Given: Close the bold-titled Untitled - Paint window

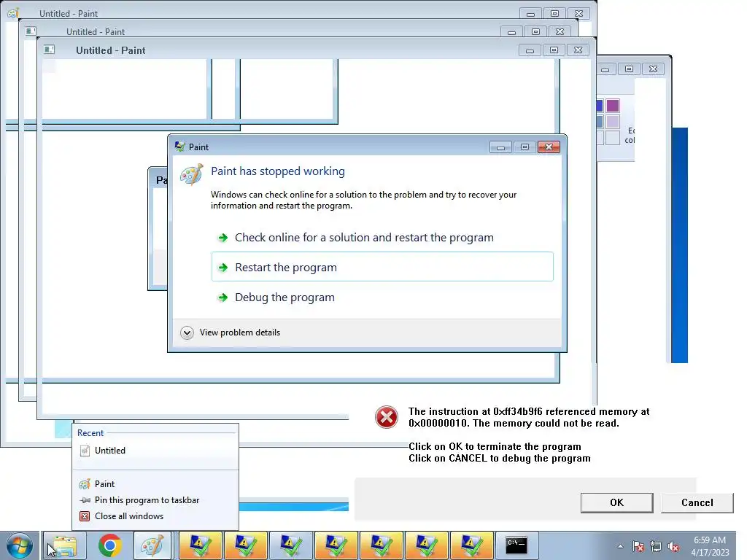Looking at the screenshot, I should click(578, 50).
